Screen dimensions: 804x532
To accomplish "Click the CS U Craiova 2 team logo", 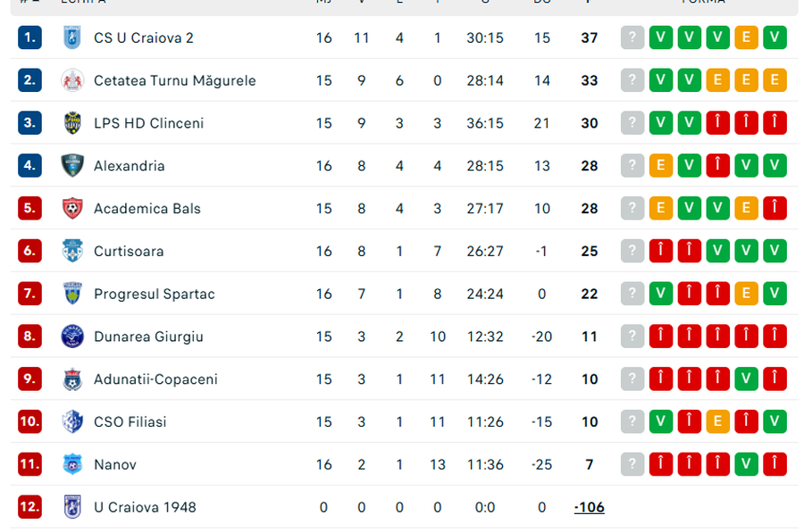I will tap(72, 37).
